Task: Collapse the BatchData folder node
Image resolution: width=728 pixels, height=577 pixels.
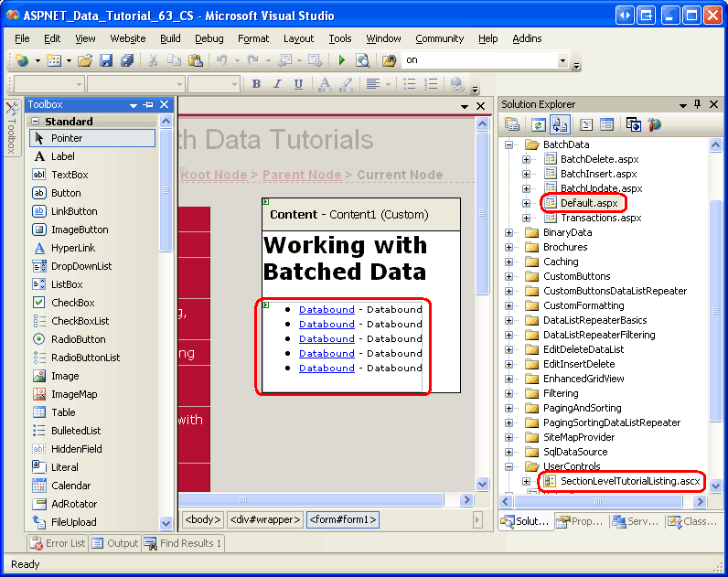Action: 509,144
